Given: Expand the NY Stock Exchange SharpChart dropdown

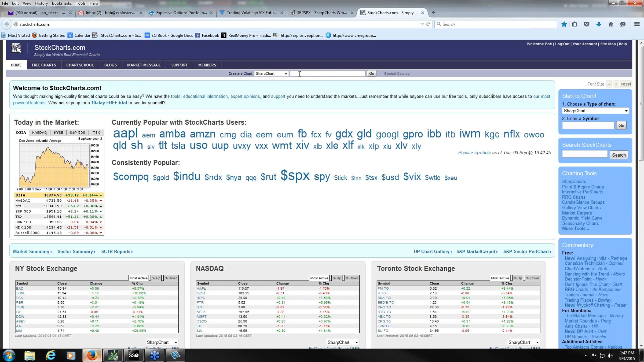Looking at the screenshot, I should [x=162, y=342].
